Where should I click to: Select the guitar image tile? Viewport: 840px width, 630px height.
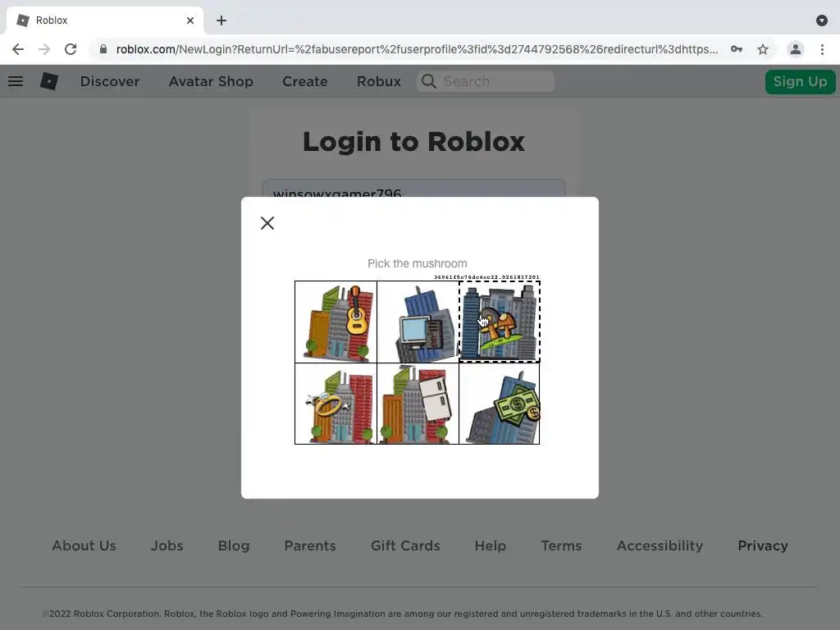coord(336,322)
